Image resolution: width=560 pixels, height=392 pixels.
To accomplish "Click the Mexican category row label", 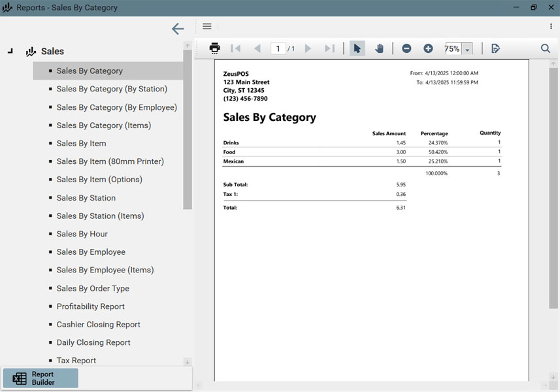I will 233,161.
